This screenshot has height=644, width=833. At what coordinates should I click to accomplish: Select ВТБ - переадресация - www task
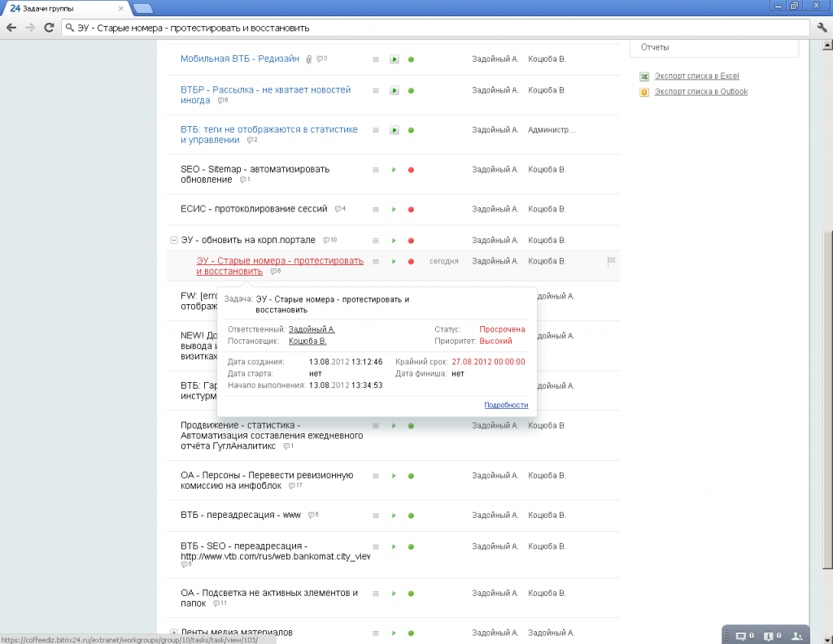[x=241, y=515]
